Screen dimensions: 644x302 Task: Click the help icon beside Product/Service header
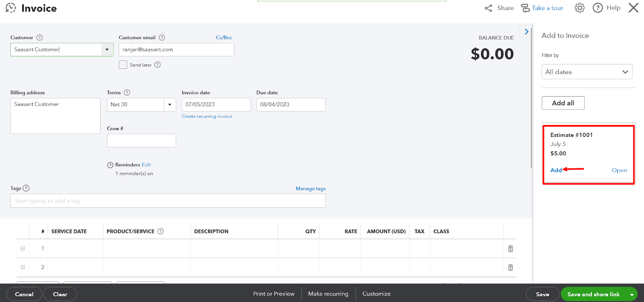[161, 231]
